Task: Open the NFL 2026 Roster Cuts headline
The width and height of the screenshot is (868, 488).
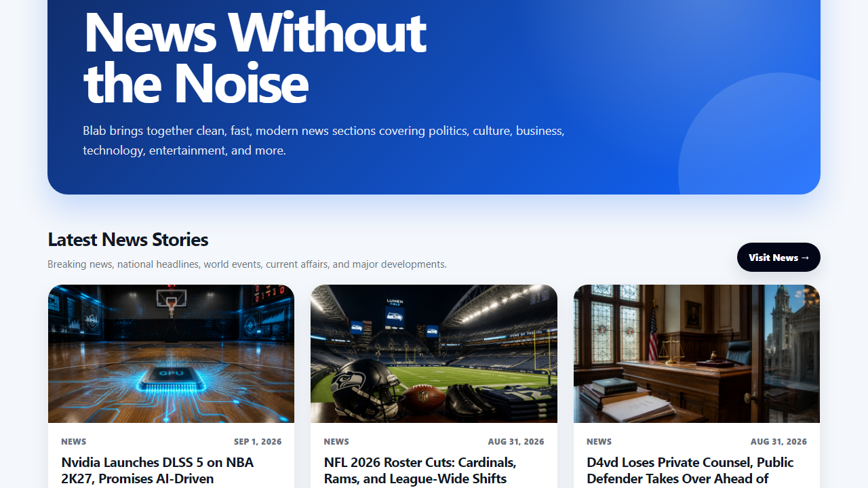Action: pyautogui.click(x=420, y=470)
